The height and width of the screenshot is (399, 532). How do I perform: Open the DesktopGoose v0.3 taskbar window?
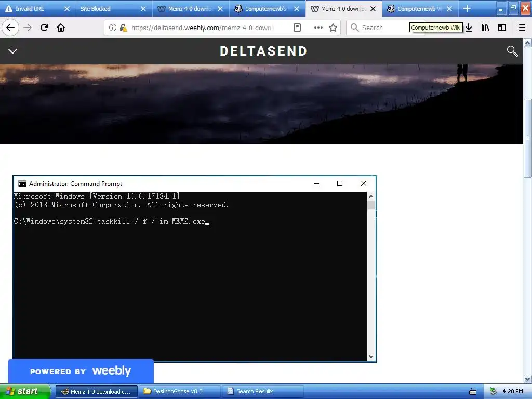(x=180, y=392)
